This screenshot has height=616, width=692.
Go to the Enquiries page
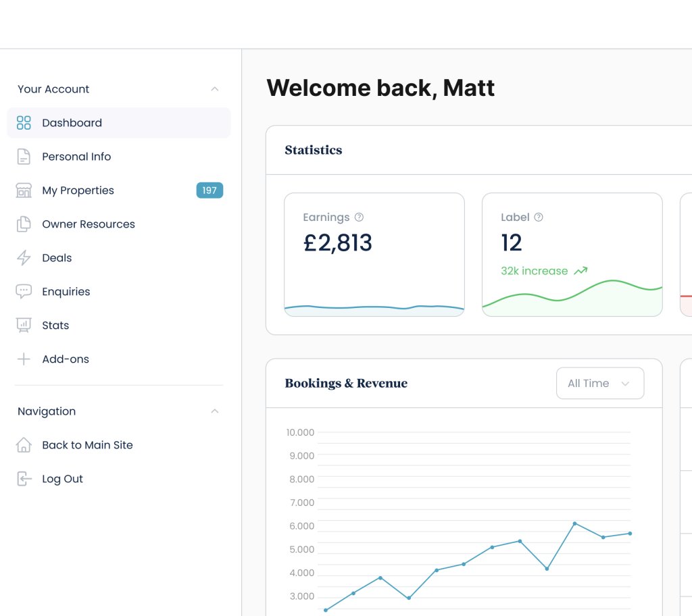coord(66,292)
